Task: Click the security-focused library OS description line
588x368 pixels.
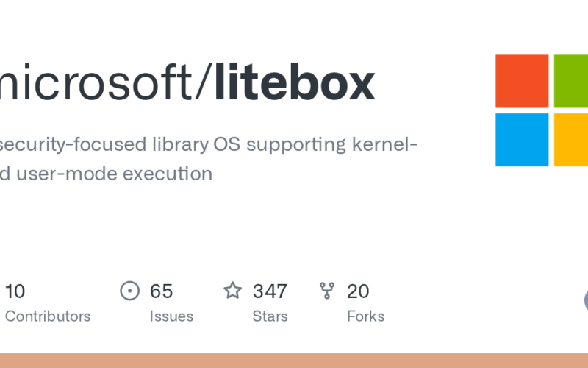Action: pos(209,144)
